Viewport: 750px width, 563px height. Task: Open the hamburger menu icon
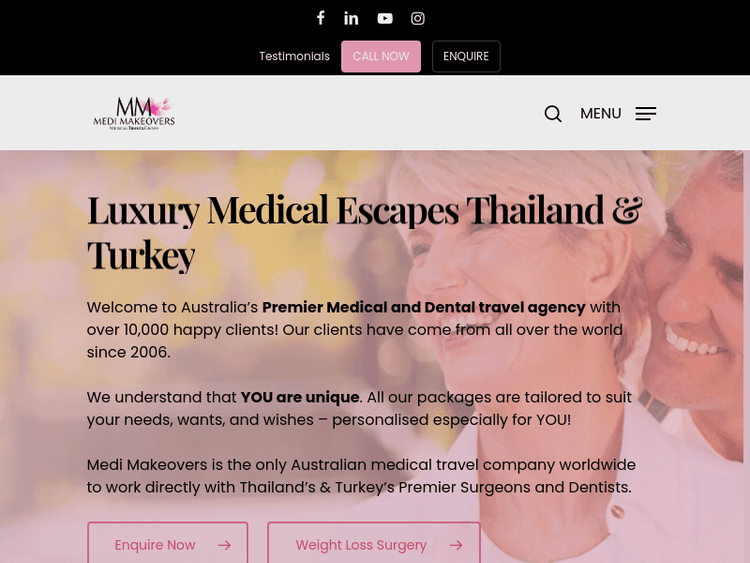tap(646, 113)
